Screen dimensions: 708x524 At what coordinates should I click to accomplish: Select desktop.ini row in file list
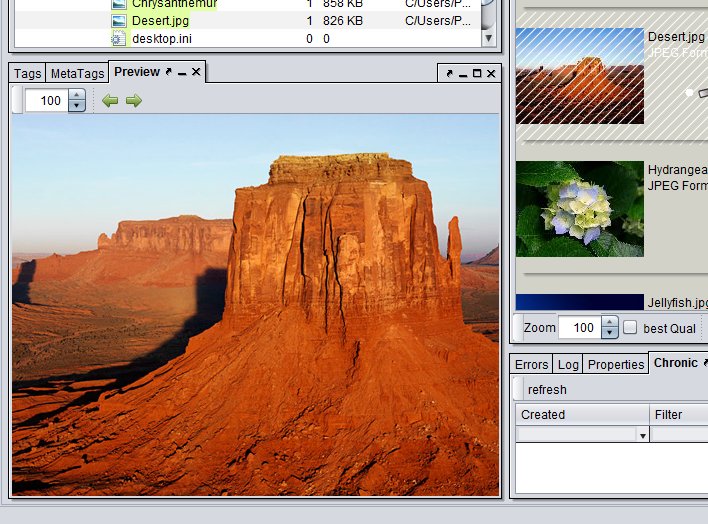(248, 38)
